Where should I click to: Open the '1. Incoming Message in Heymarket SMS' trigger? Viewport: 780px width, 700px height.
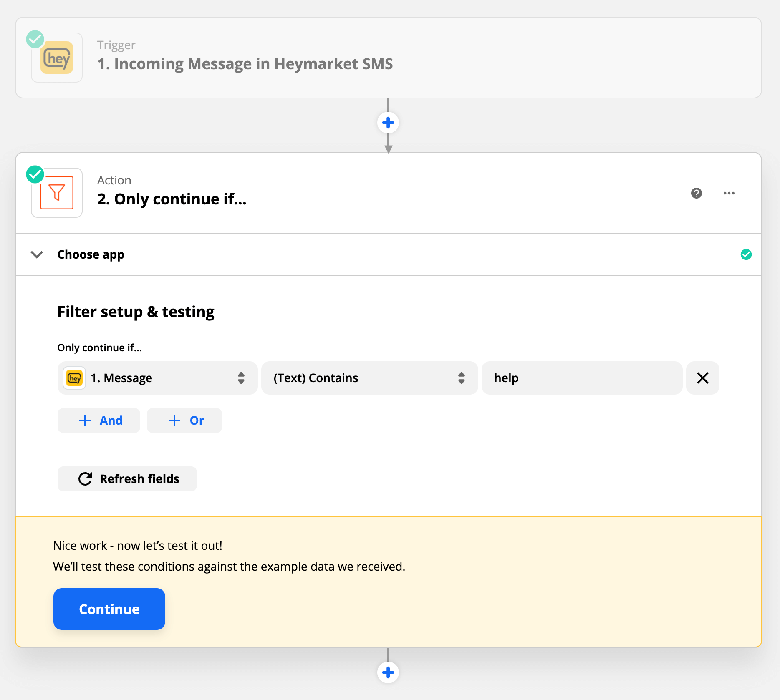(388, 58)
